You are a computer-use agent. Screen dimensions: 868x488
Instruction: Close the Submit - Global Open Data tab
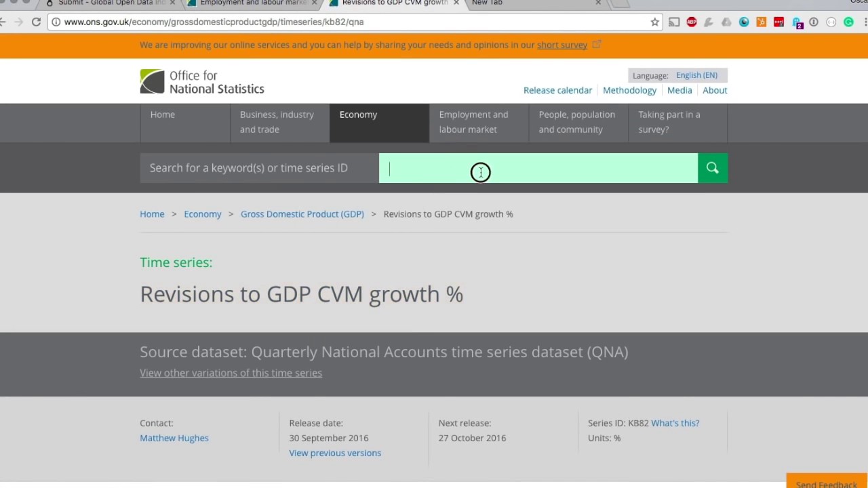(x=172, y=3)
